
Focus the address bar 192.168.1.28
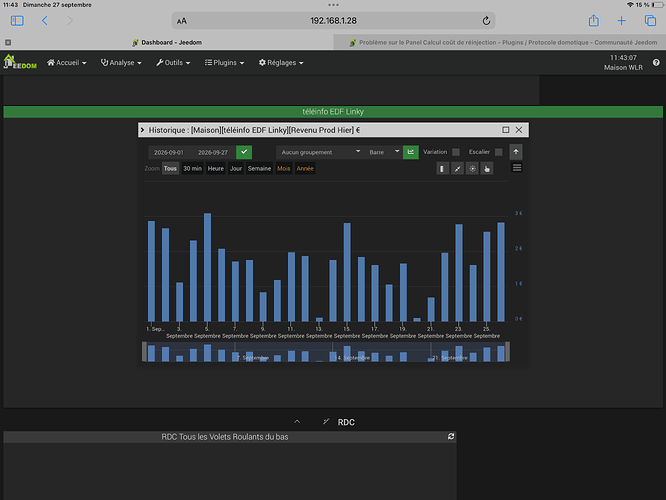tap(333, 21)
